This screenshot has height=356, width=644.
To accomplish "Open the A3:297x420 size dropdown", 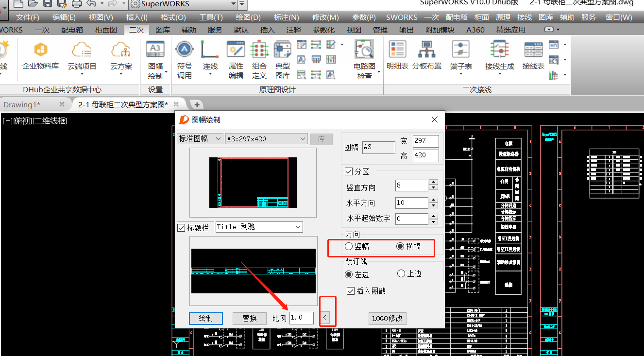I will pos(266,139).
